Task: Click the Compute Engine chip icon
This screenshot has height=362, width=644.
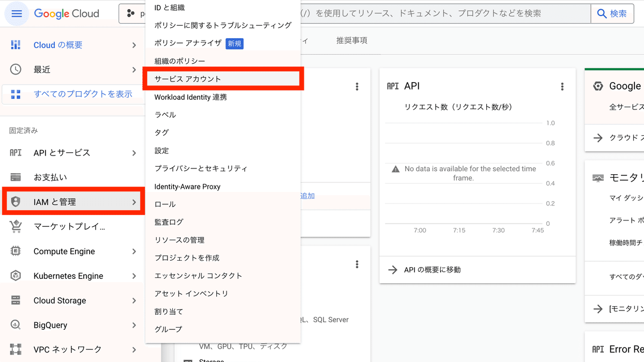Action: tap(16, 251)
